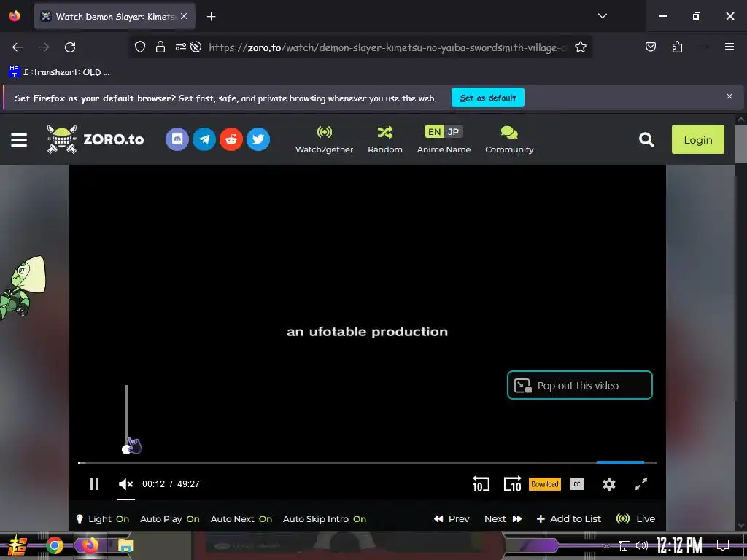This screenshot has width=747, height=560.
Task: Open video player settings gear
Action: tap(609, 484)
